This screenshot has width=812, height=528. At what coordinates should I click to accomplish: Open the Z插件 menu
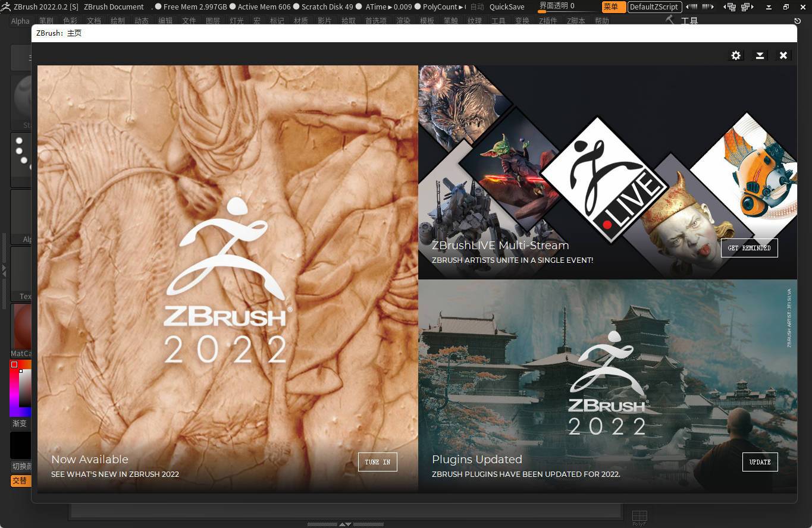(548, 21)
